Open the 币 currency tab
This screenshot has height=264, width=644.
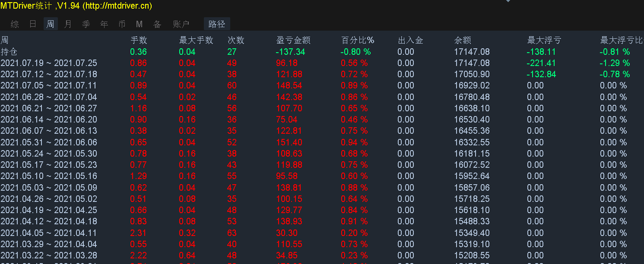[122, 24]
